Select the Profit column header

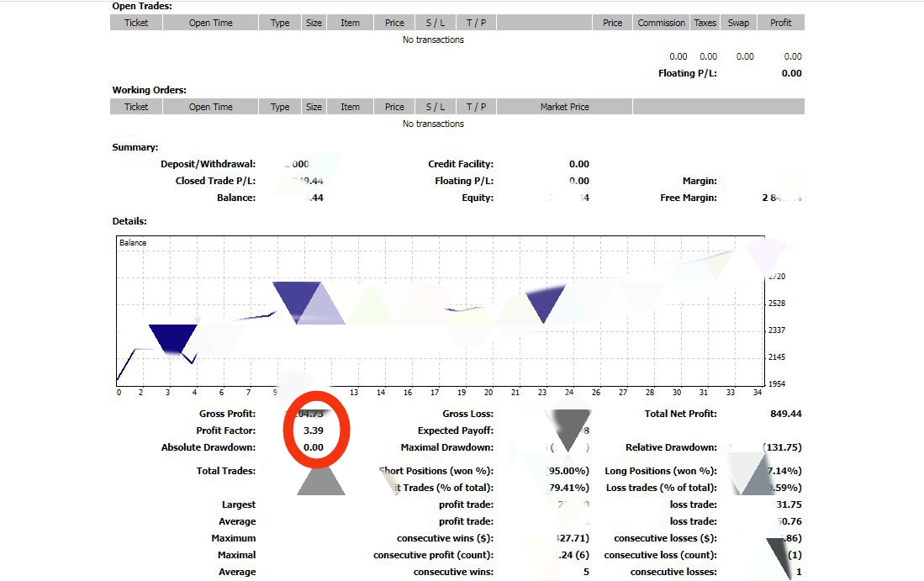[780, 23]
